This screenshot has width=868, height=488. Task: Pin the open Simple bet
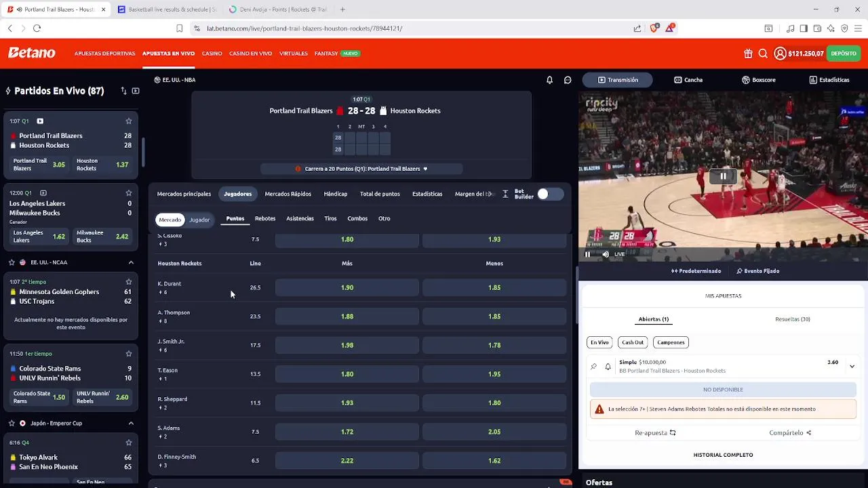coord(593,367)
